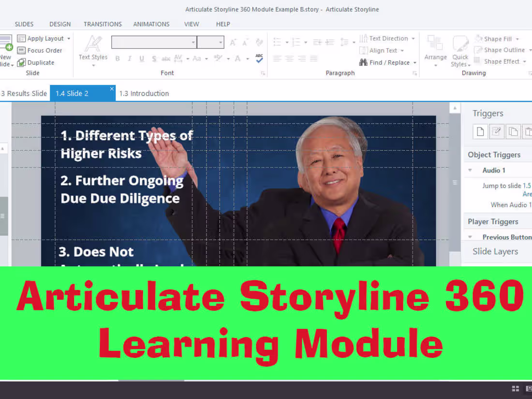Collapse the Previous Button trigger group

point(470,237)
